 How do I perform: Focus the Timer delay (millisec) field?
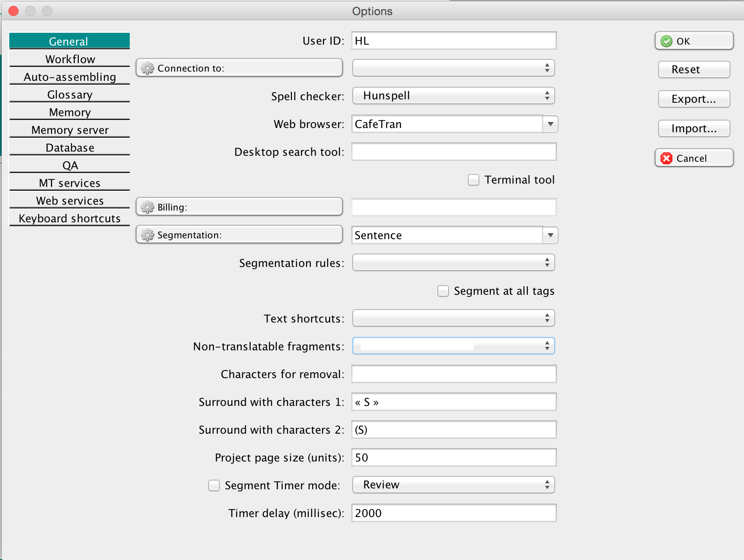tap(453, 513)
